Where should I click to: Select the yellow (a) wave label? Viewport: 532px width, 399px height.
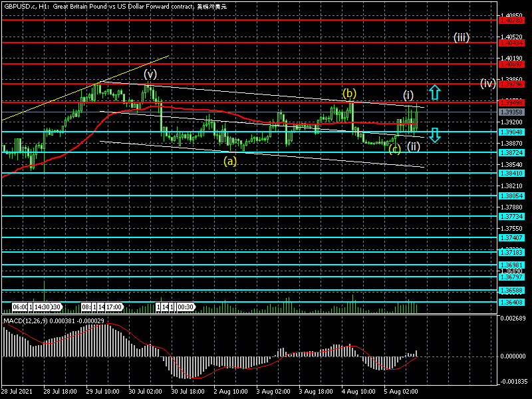point(230,161)
